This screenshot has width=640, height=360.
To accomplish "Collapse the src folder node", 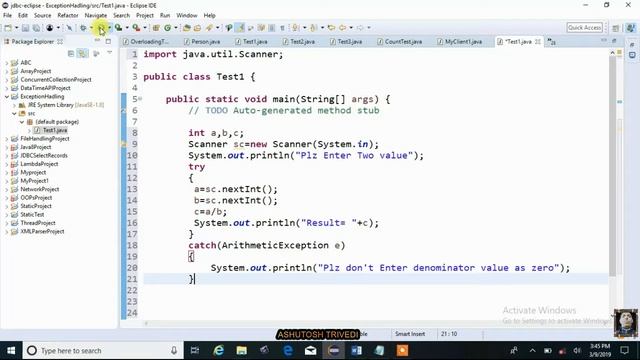I will (14, 113).
